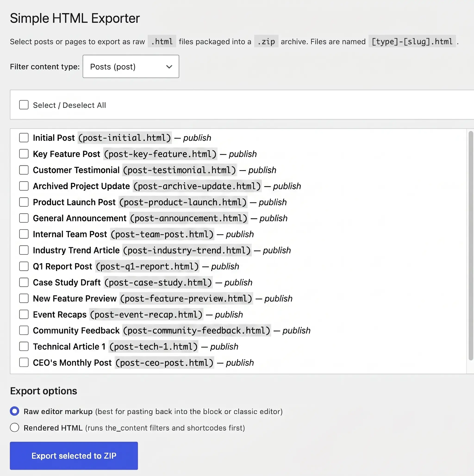
Task: Click the post-feature-preview.html filename
Action: point(186,298)
